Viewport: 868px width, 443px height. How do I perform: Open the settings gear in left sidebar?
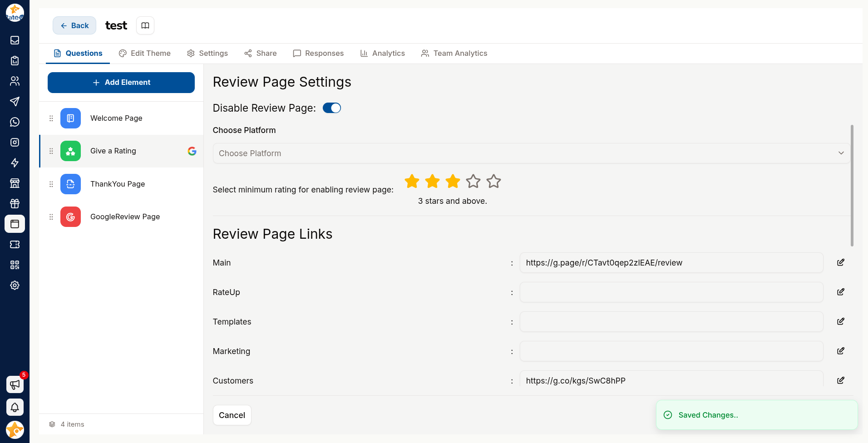click(15, 285)
